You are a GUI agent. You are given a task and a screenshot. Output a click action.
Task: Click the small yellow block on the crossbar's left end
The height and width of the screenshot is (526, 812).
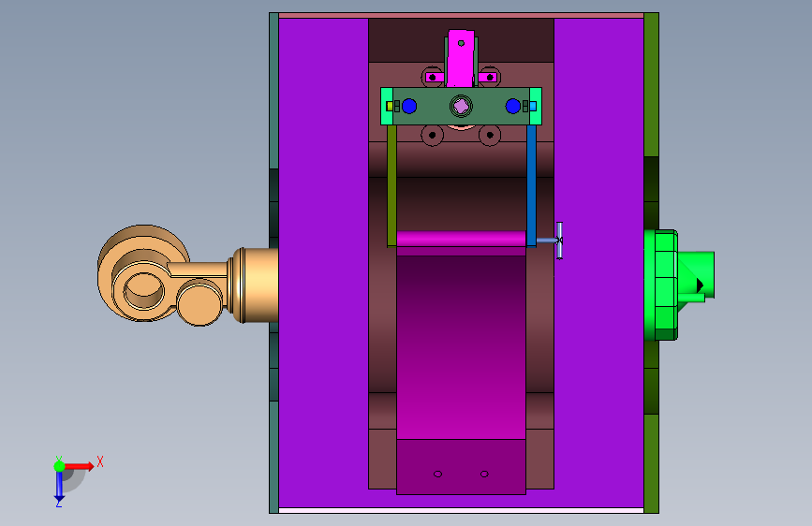390,106
